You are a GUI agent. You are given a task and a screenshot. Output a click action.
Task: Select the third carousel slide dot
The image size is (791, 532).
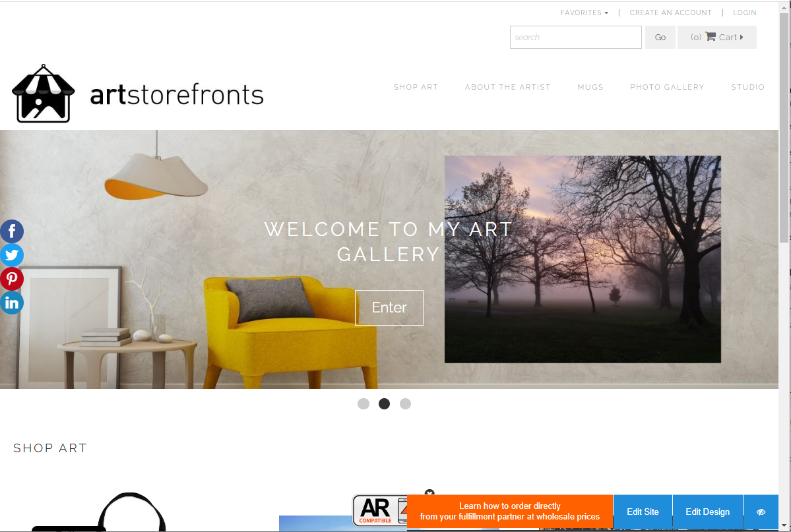(405, 404)
